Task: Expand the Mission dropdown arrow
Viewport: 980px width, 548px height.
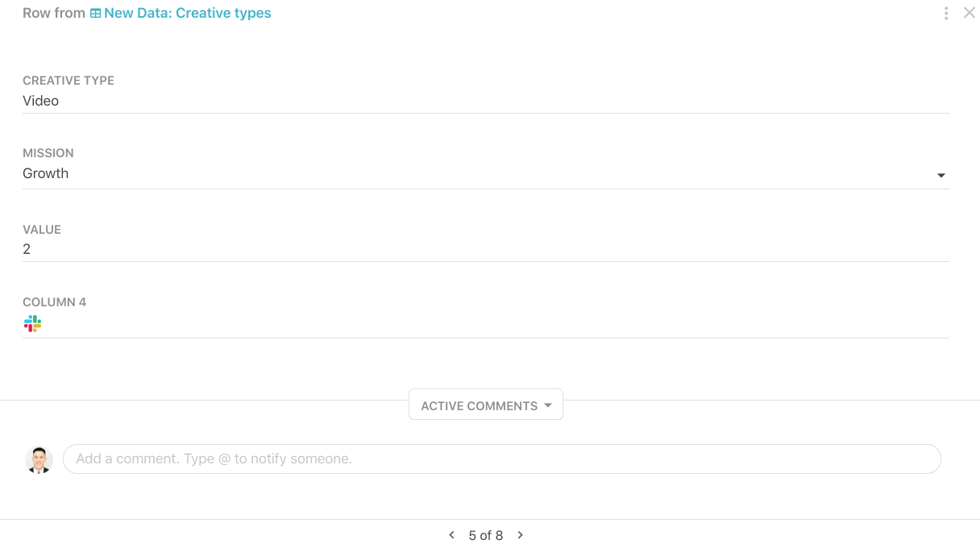Action: coord(941,176)
